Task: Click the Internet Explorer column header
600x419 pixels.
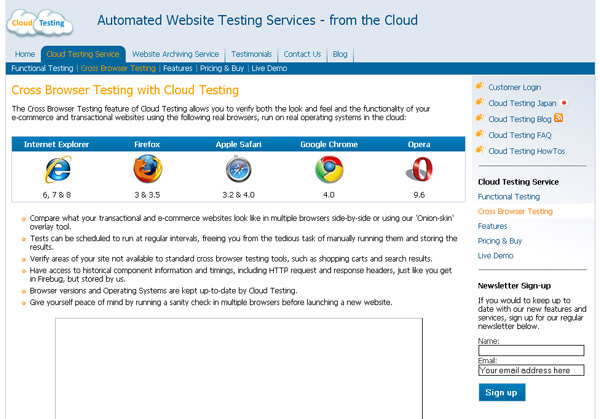Action: tap(56, 144)
